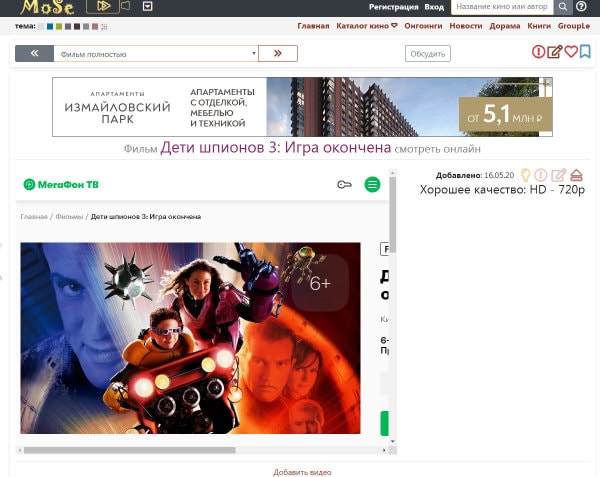Image resolution: width=600 pixels, height=477 pixels.
Task: Click the faded edit icon near date
Action: [x=559, y=175]
